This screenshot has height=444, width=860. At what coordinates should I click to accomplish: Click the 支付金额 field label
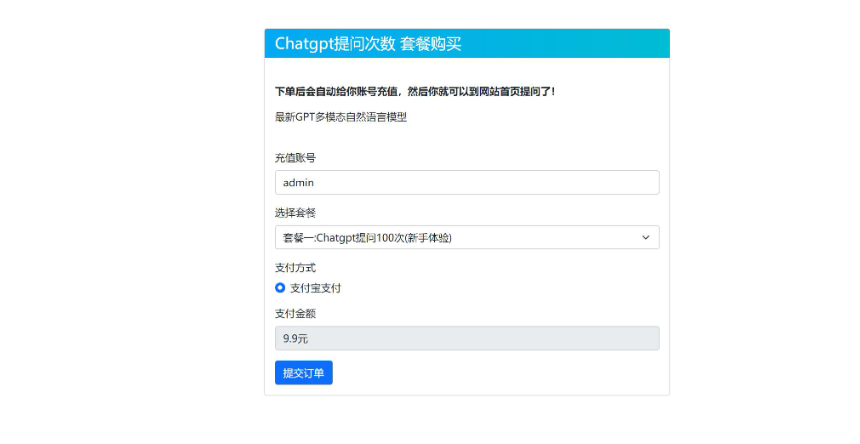point(295,314)
